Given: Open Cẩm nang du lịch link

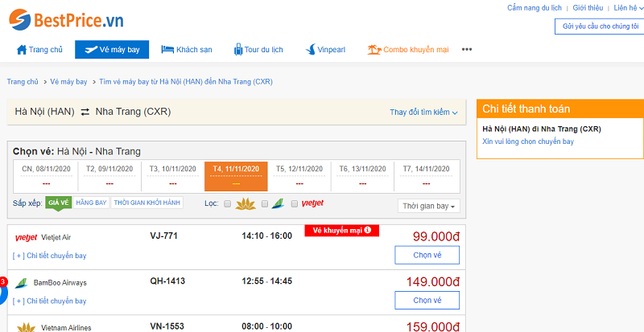Looking at the screenshot, I should click(x=535, y=8).
